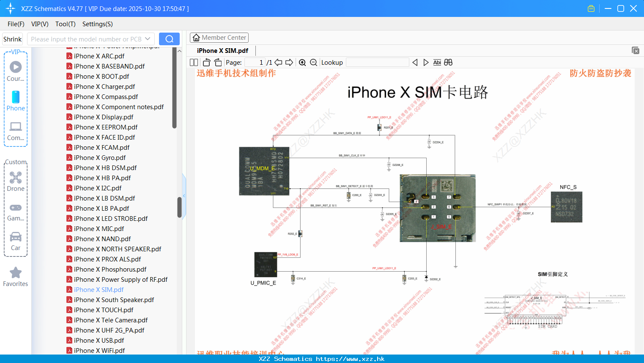The image size is (644, 363).
Task: Click the blue search button
Action: click(169, 39)
